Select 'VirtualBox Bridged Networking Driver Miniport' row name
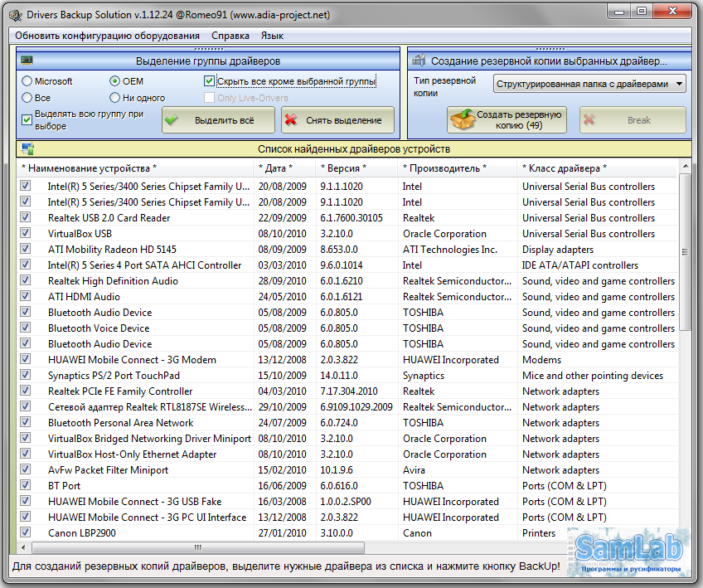Screen dimensions: 703x588 [149, 438]
